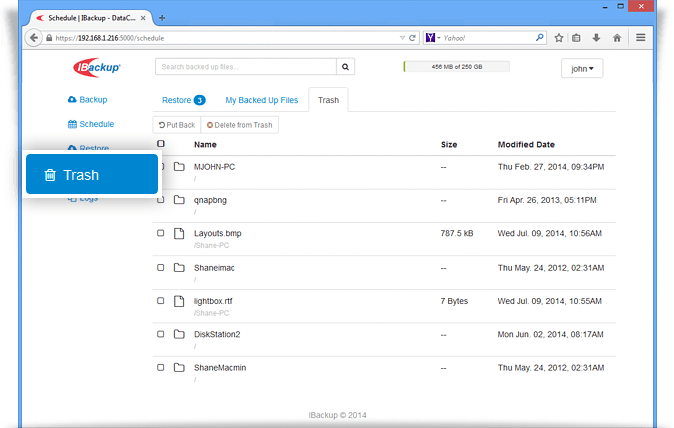
Task: Click the browser back arrow button
Action: pos(34,38)
